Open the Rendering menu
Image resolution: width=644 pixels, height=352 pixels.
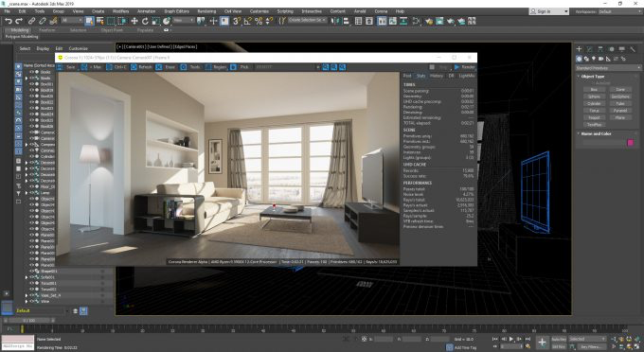click(x=206, y=11)
